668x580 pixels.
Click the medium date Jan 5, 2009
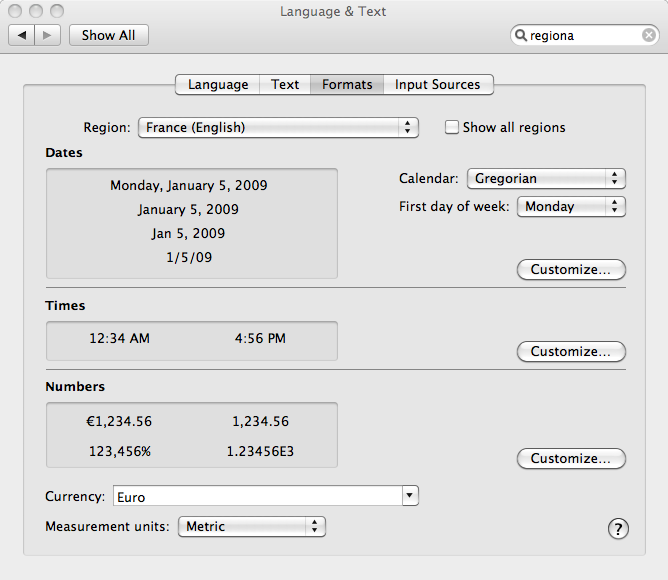coord(188,234)
